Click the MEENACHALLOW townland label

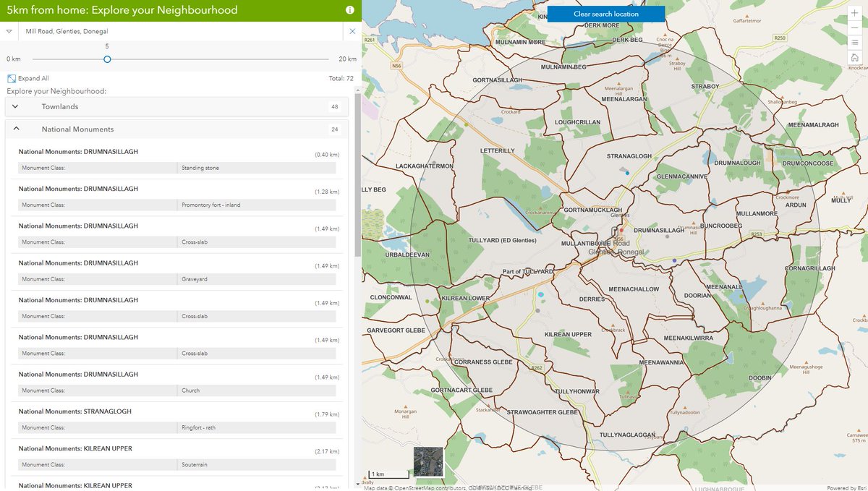click(634, 289)
